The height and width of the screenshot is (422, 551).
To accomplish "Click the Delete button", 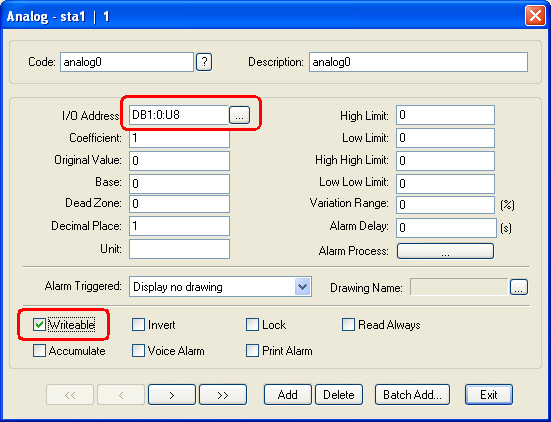I will pos(339,395).
